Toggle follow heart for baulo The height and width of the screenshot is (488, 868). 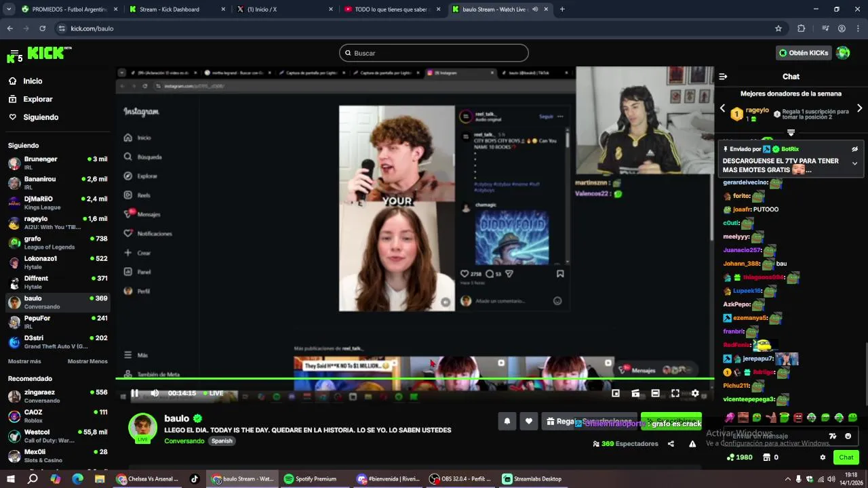tap(529, 422)
